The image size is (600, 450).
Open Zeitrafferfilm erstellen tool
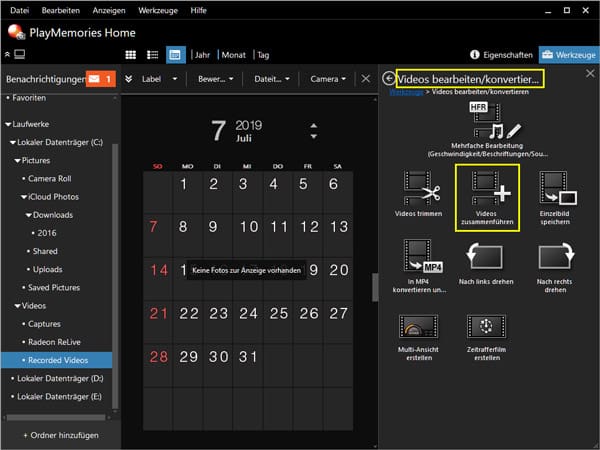[x=487, y=330]
